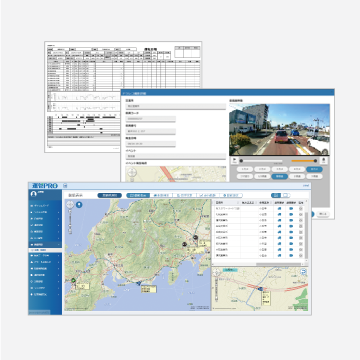The image size is (360, 360).
Task: Play the dashcam video recording
Action: coord(235,161)
